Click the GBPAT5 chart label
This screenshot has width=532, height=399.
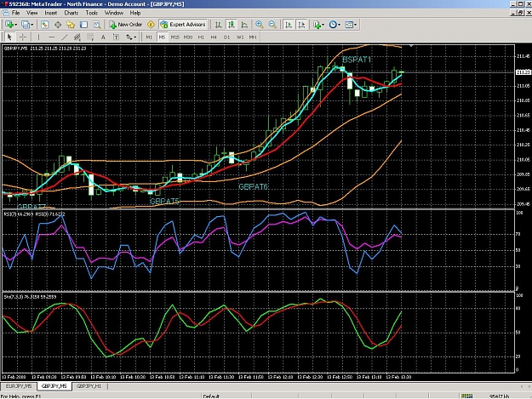coord(164,202)
